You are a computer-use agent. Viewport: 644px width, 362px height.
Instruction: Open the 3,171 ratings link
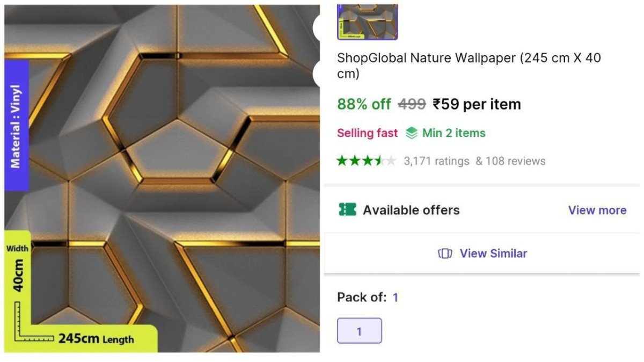[x=436, y=161]
